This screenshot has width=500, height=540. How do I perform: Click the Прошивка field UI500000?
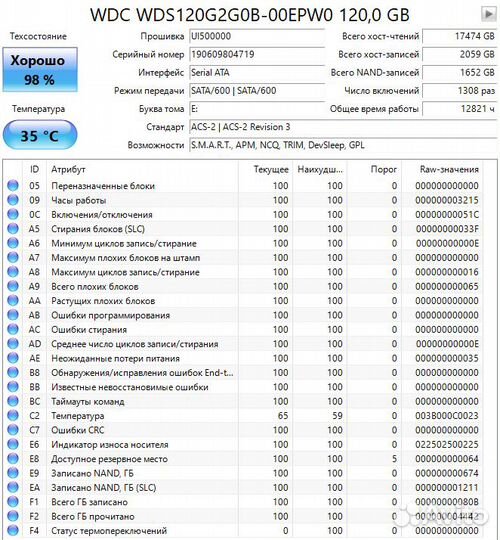[257, 37]
